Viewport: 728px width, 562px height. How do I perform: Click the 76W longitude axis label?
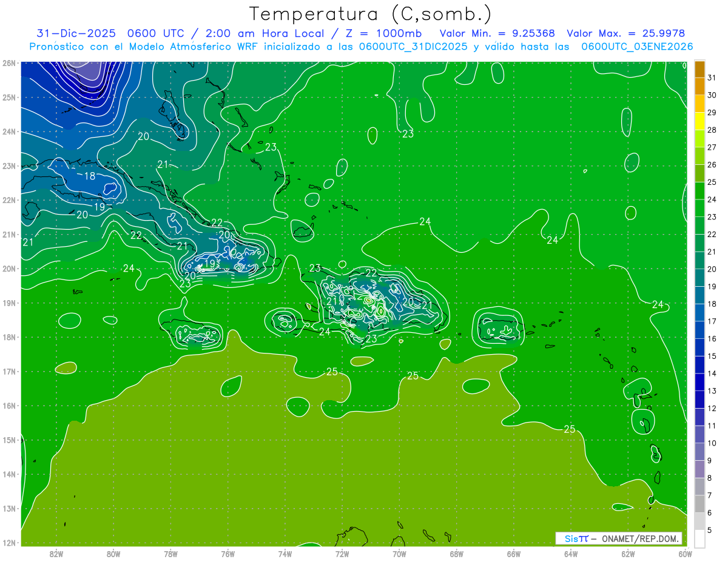228,554
